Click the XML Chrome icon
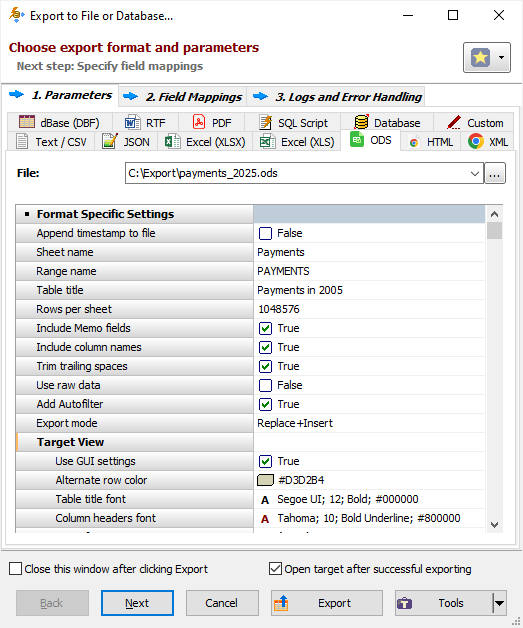 click(476, 141)
